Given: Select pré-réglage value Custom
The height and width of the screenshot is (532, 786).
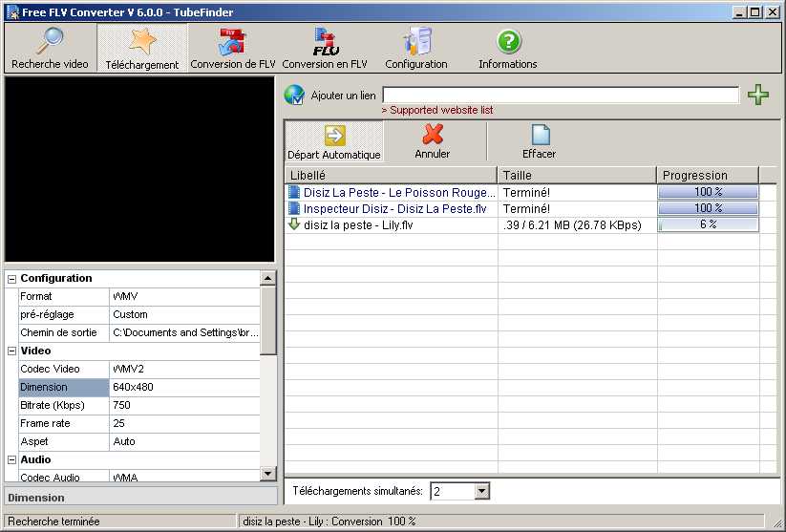Looking at the screenshot, I should coord(184,314).
